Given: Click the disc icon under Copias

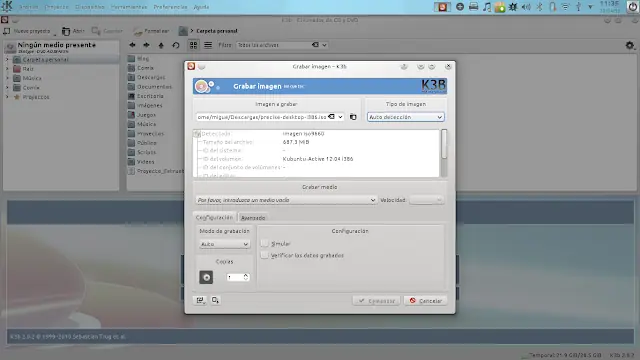Looking at the screenshot, I should pyautogui.click(x=206, y=277).
